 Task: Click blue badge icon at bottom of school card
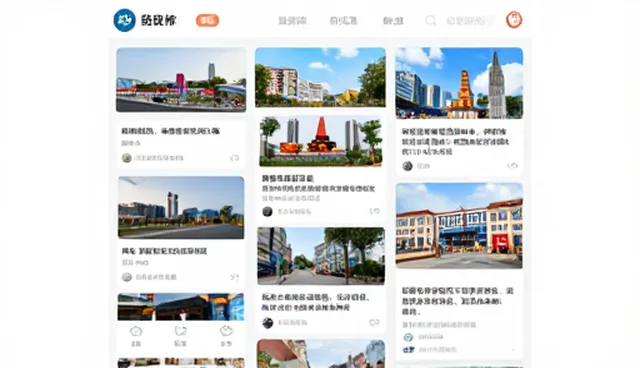tap(408, 350)
